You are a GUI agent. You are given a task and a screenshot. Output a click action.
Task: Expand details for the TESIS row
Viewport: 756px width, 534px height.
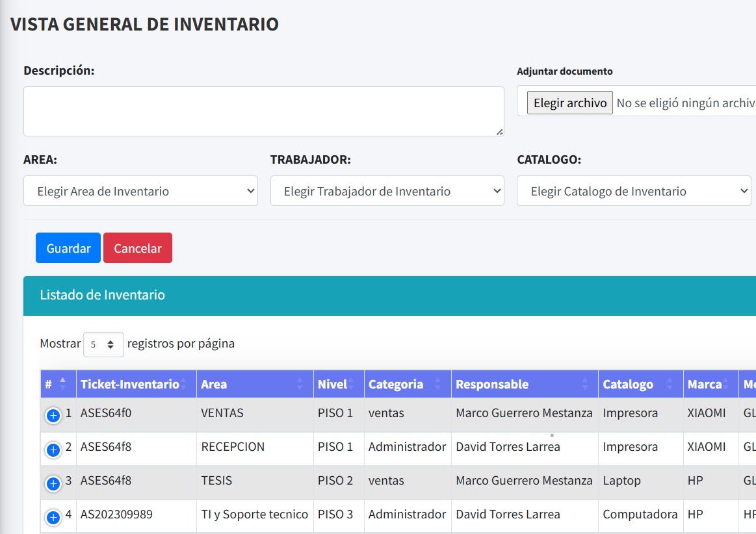click(x=53, y=483)
